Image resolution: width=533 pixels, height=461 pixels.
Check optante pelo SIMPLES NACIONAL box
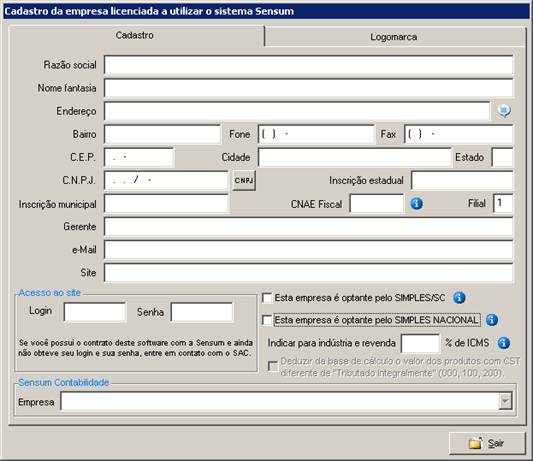coord(267,320)
